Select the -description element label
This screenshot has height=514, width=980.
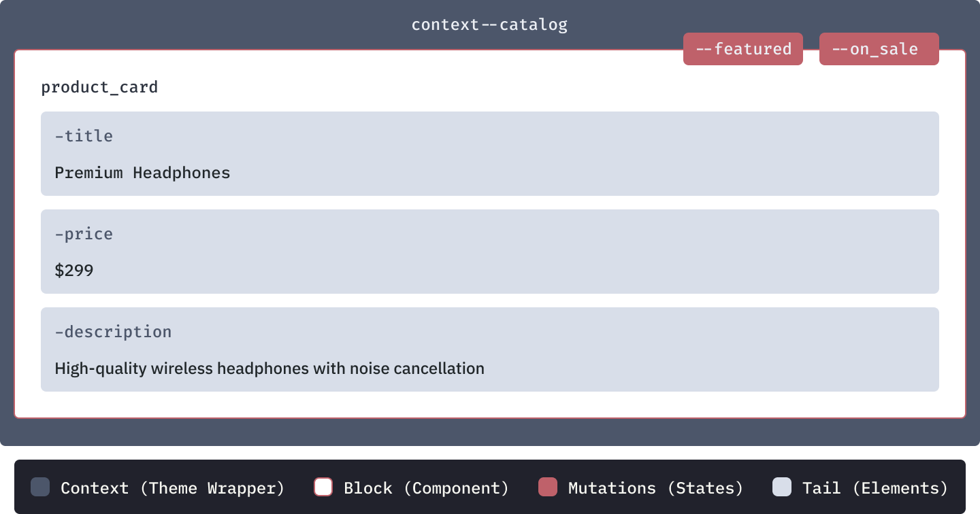(113, 332)
